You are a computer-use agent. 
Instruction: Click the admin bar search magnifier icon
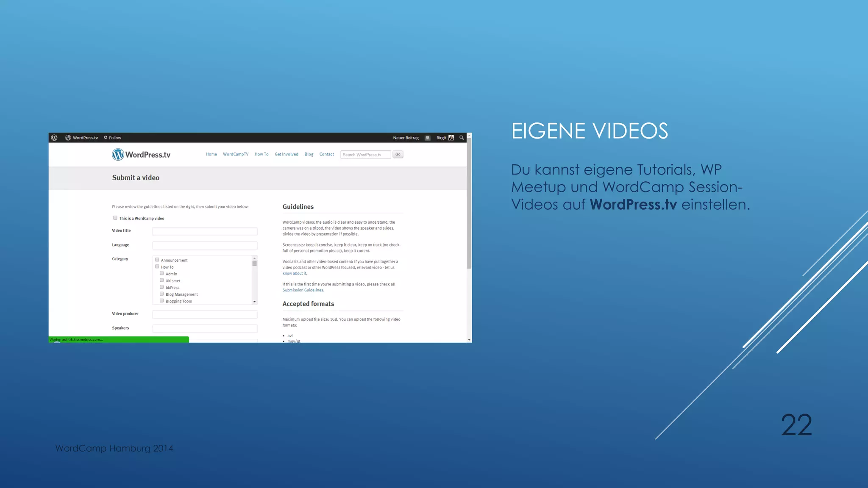coord(462,138)
